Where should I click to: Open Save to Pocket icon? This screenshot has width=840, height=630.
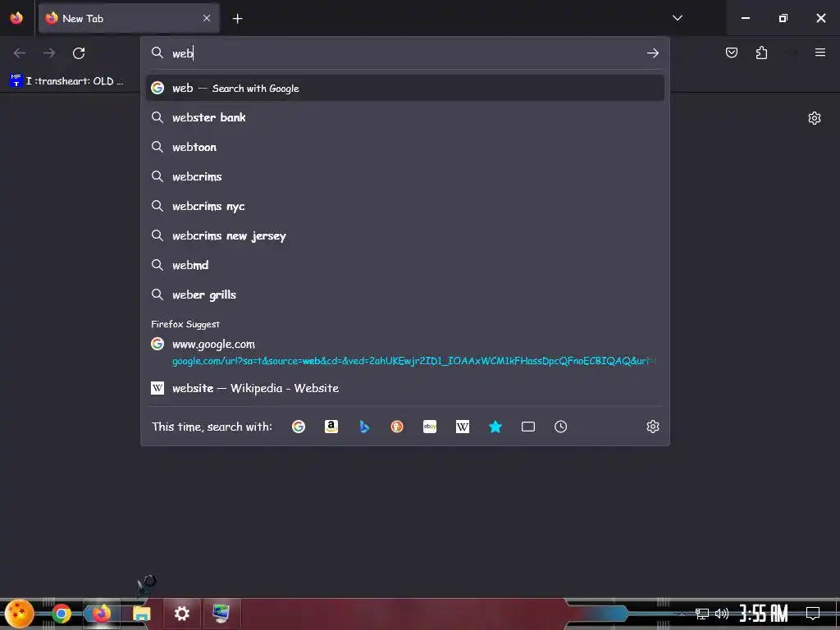731,52
